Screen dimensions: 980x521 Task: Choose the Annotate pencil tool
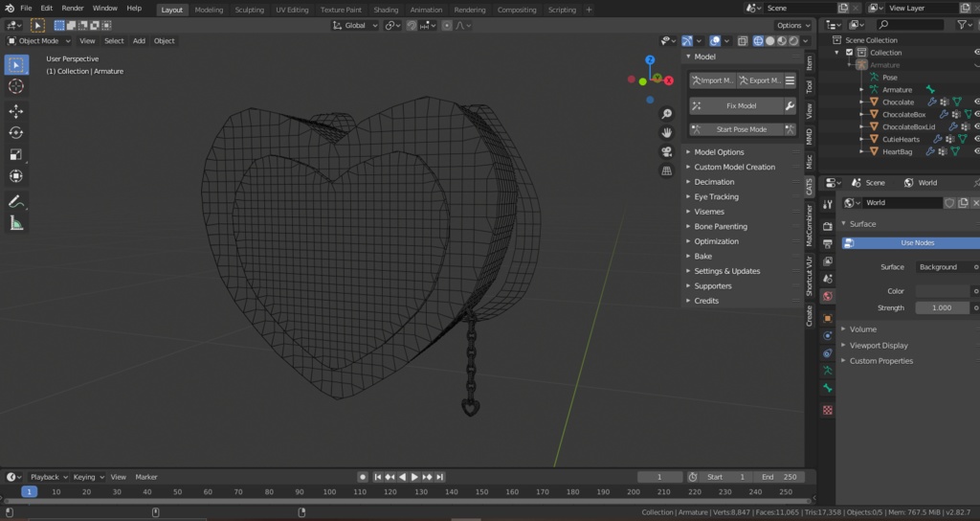coord(16,201)
